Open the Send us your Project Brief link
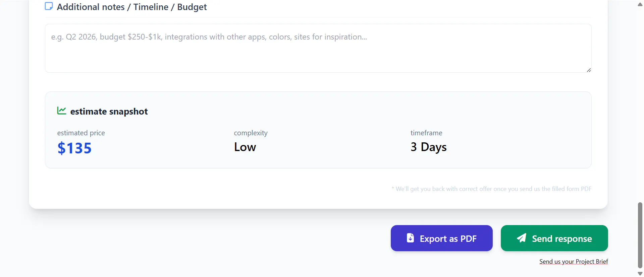This screenshot has width=644, height=277. click(x=574, y=262)
